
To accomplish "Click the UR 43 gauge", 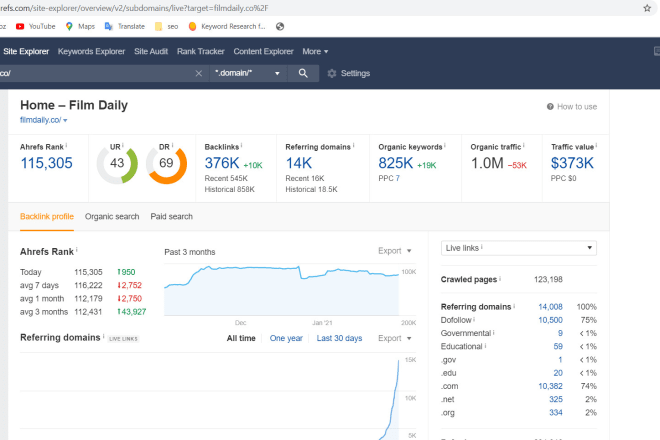I will (x=117, y=164).
